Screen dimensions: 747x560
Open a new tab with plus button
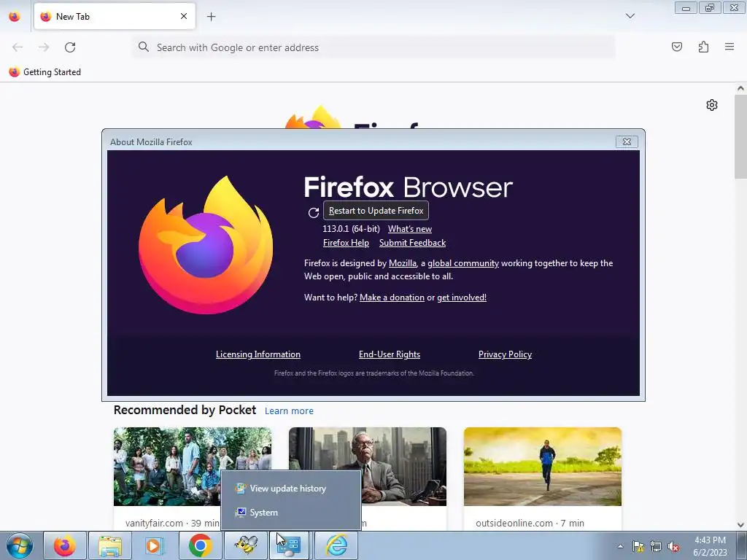[211, 17]
